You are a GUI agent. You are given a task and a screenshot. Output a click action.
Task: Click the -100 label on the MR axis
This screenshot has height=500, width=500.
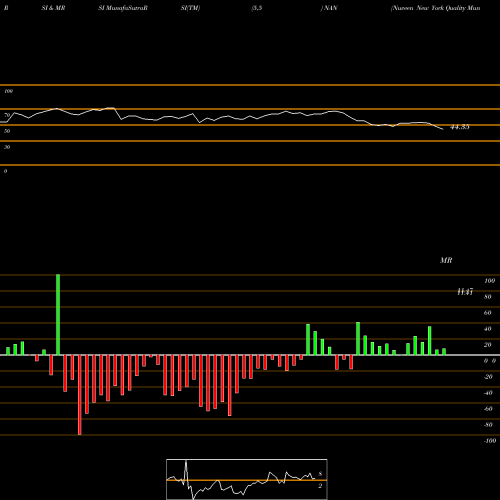tap(489, 441)
